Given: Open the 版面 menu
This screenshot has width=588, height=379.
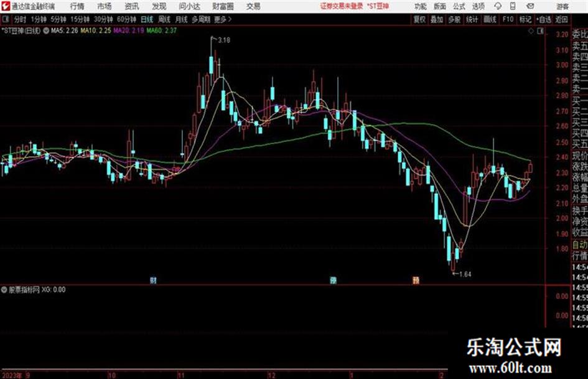Looking at the screenshot, I should tap(440, 6).
